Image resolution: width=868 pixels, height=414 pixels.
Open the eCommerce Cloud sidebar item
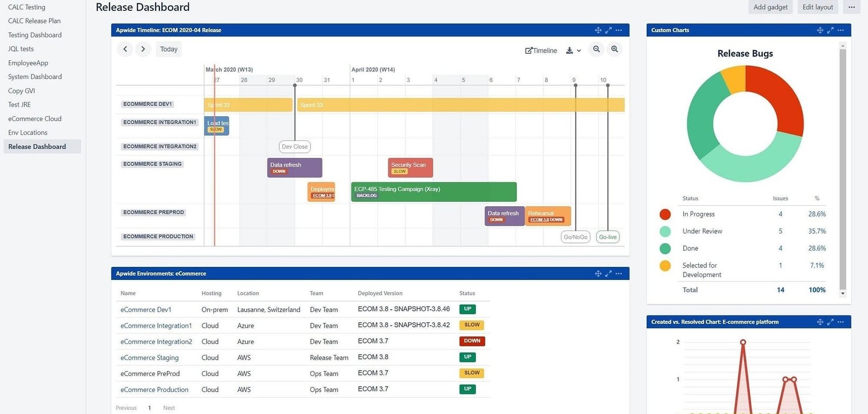[x=35, y=119]
